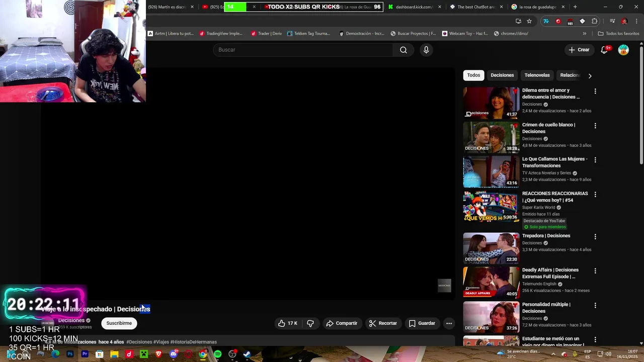
Task: Open Trepadora video thumbnail
Action: point(491,248)
